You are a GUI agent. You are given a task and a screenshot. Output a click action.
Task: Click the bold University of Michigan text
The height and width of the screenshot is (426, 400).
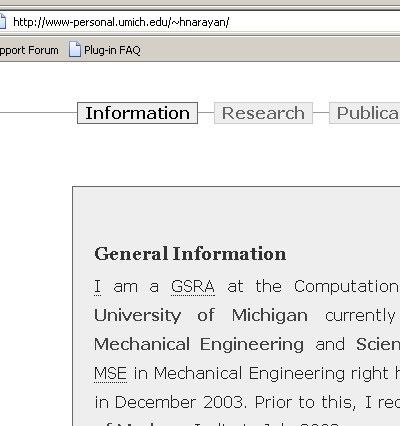[201, 315]
